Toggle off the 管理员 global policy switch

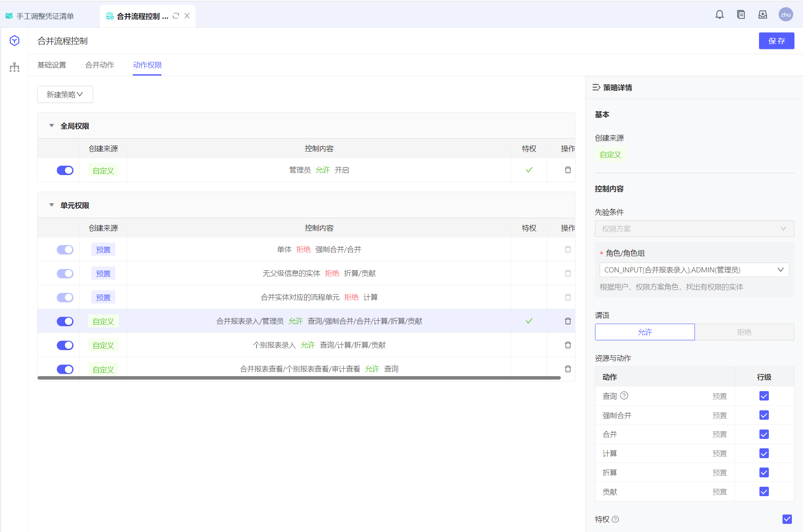coord(65,170)
